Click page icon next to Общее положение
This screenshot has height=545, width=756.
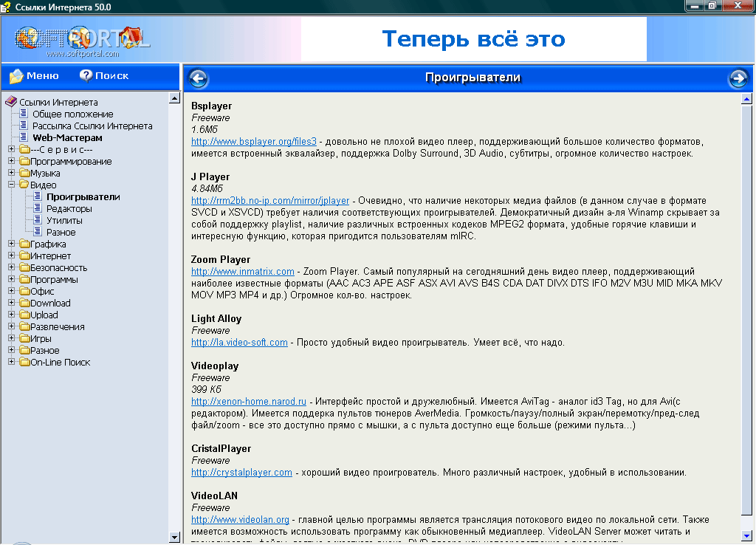click(23, 114)
